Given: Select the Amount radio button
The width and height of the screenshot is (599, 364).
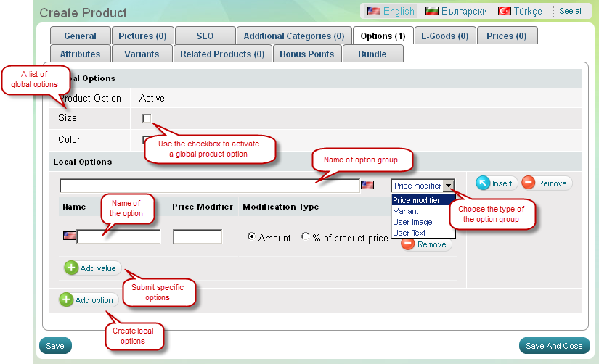Looking at the screenshot, I should click(x=251, y=237).
